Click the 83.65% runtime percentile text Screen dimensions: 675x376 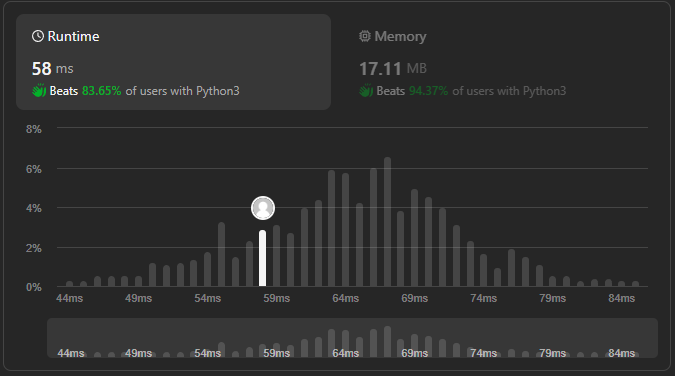click(101, 91)
